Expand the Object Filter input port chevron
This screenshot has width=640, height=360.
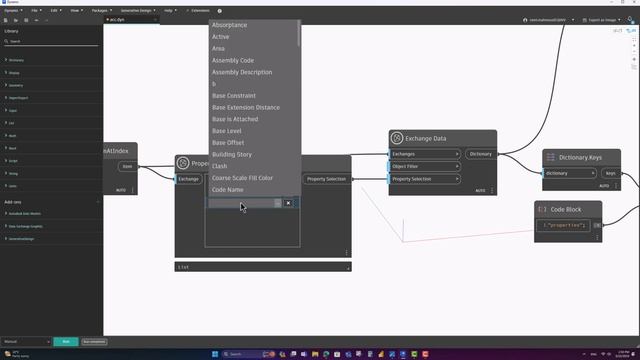pyautogui.click(x=457, y=167)
